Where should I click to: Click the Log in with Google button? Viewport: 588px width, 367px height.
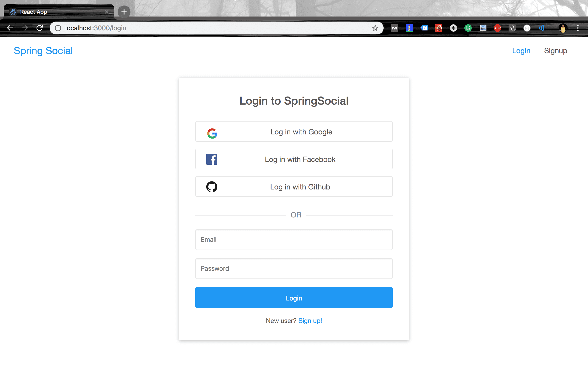(294, 131)
